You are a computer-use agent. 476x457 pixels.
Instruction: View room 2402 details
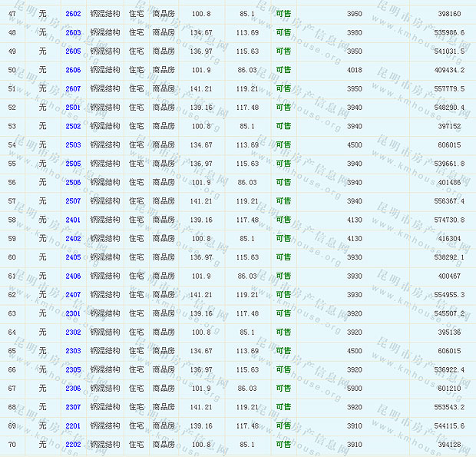click(x=73, y=239)
